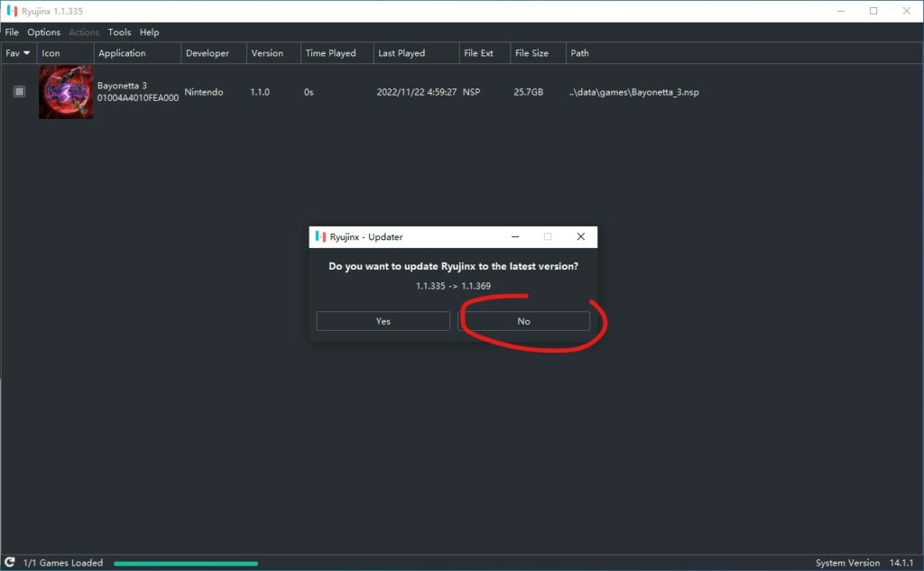Click the System Version 14.1.1 status text
Image resolution: width=924 pixels, height=571 pixels.
[864, 563]
